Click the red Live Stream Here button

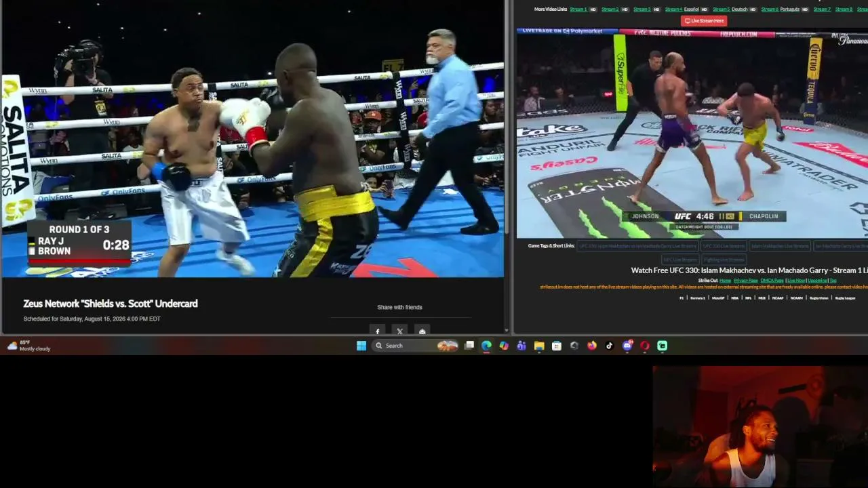704,21
